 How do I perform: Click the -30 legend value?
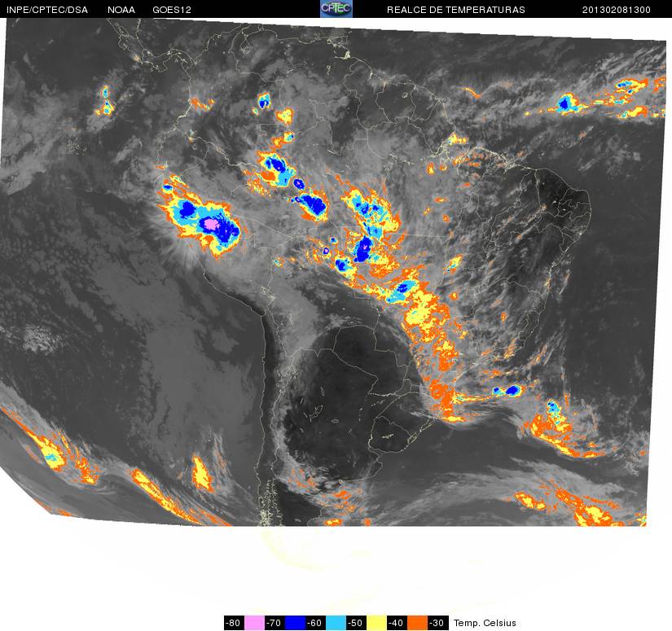pos(437,623)
